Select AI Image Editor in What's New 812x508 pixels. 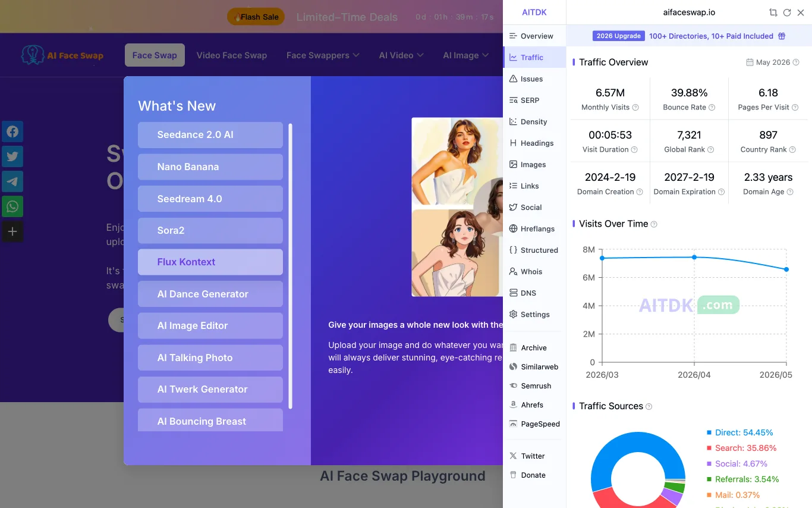[x=210, y=326]
